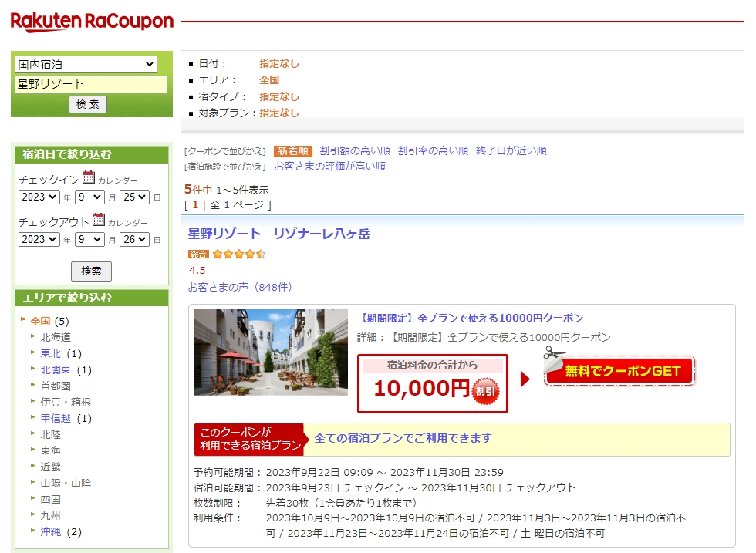This screenshot has width=756, height=553.
Task: Open the check-out calendar icon
Action: coord(99,219)
